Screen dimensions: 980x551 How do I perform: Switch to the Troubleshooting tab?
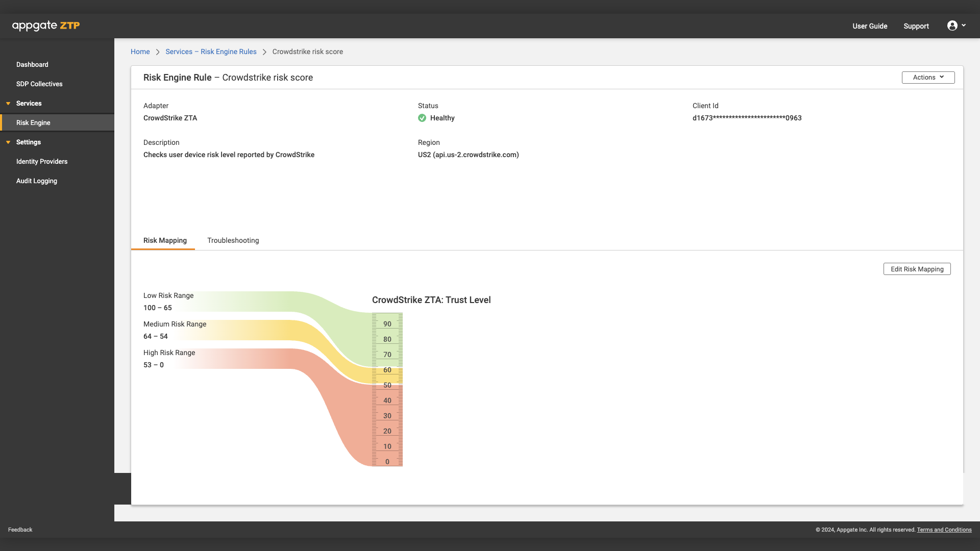[233, 240]
